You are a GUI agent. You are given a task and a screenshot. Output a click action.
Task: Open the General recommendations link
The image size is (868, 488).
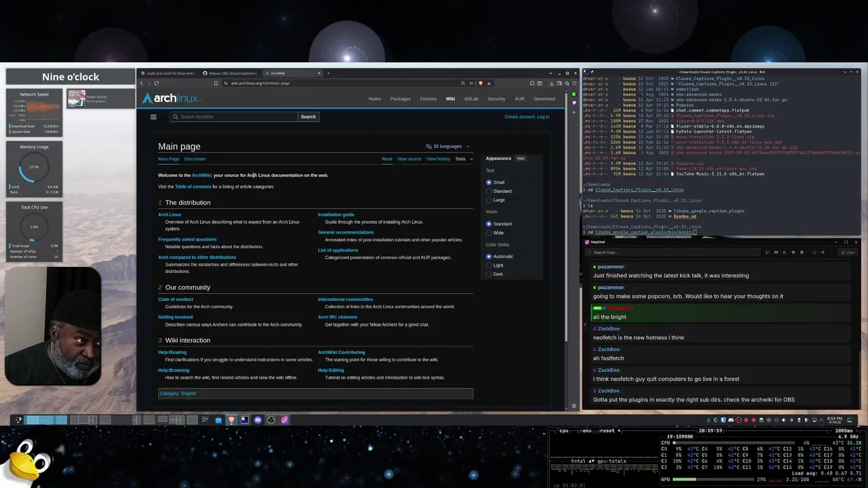pyautogui.click(x=345, y=232)
